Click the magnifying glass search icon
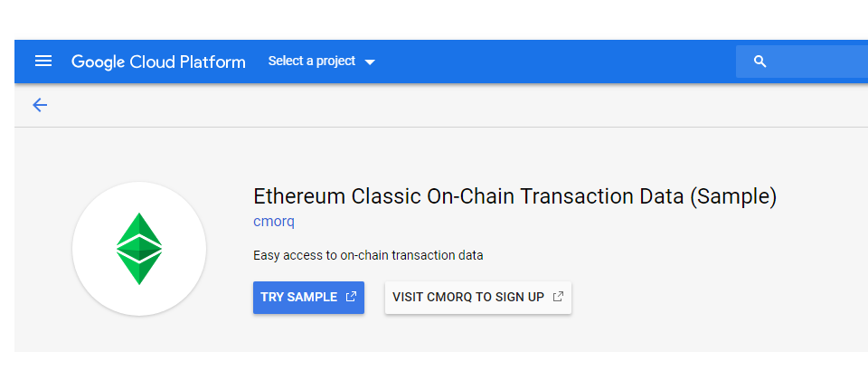Image resolution: width=868 pixels, height=380 pixels. [760, 62]
